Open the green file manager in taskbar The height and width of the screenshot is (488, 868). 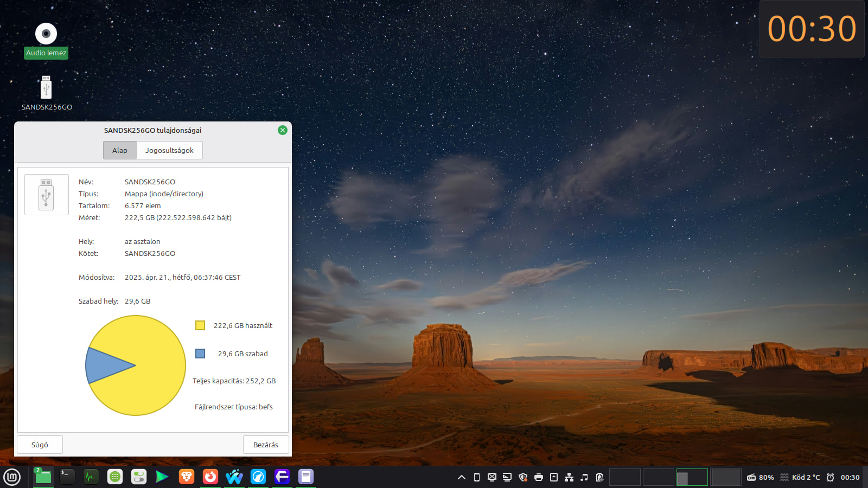pos(43,477)
